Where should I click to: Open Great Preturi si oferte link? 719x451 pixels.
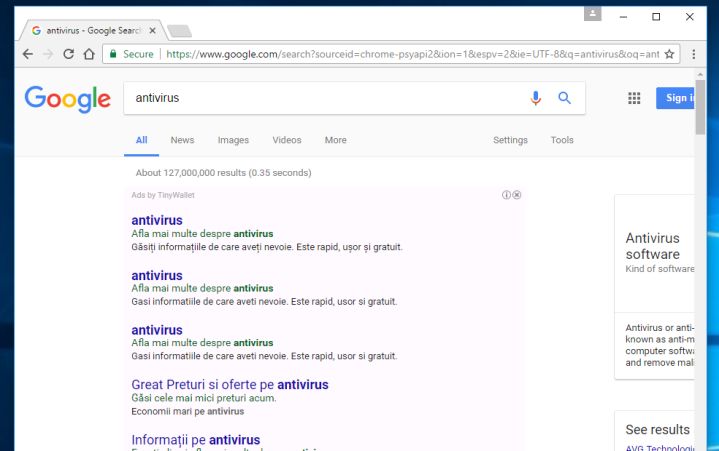[230, 385]
